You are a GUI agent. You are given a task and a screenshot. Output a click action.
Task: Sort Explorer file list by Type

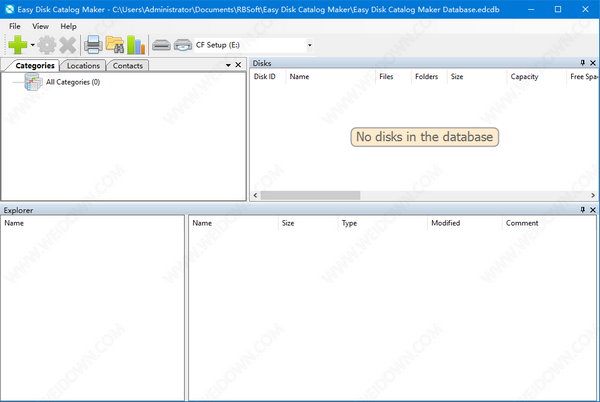point(383,223)
